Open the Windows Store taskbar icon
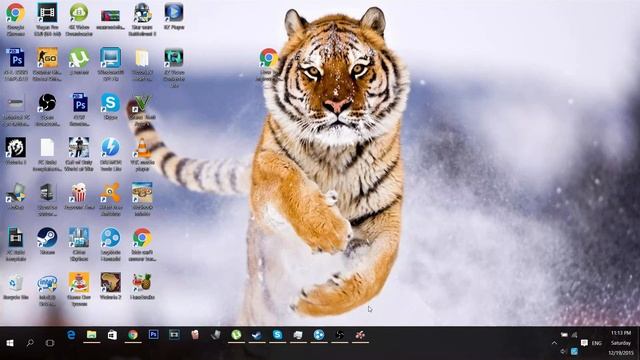This screenshot has height=360, width=640. pyautogui.click(x=112, y=335)
